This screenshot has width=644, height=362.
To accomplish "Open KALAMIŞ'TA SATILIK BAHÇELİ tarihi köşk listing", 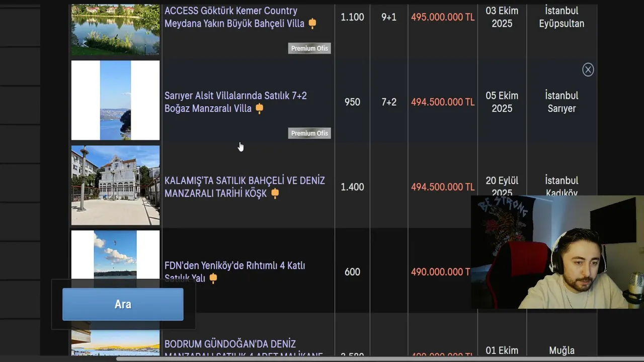I will 245,187.
